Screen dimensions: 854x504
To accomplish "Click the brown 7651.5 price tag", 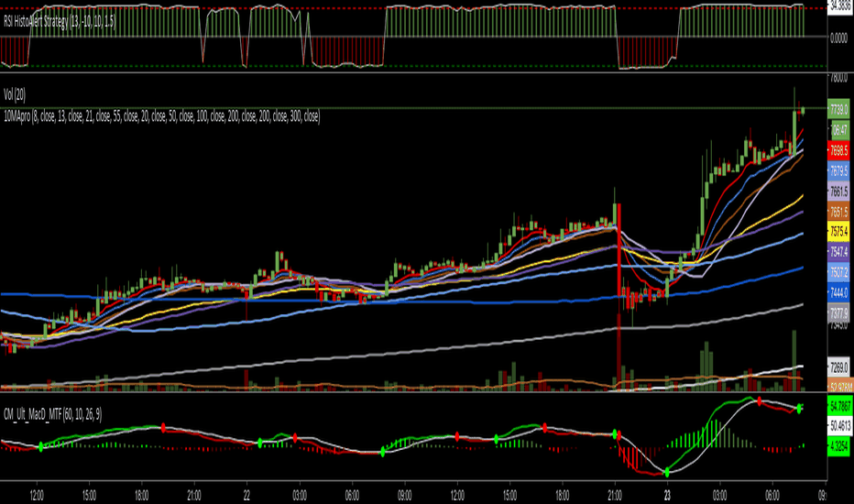I will [x=838, y=212].
